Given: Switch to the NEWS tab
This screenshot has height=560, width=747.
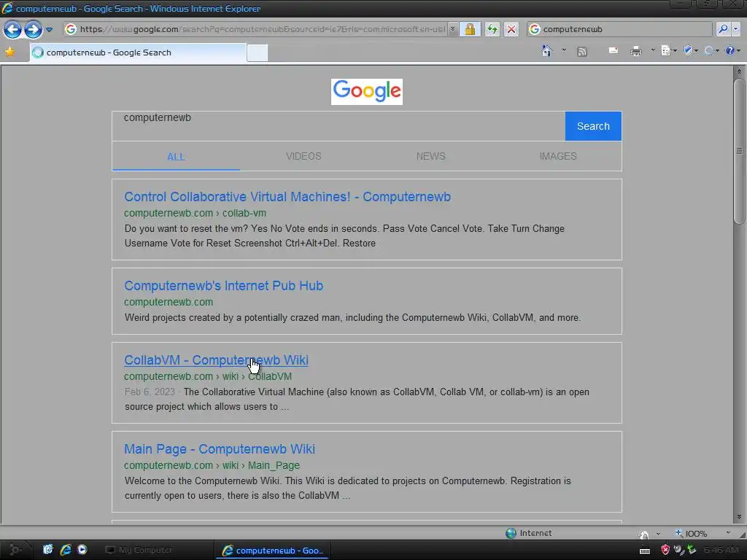Looking at the screenshot, I should click(430, 156).
